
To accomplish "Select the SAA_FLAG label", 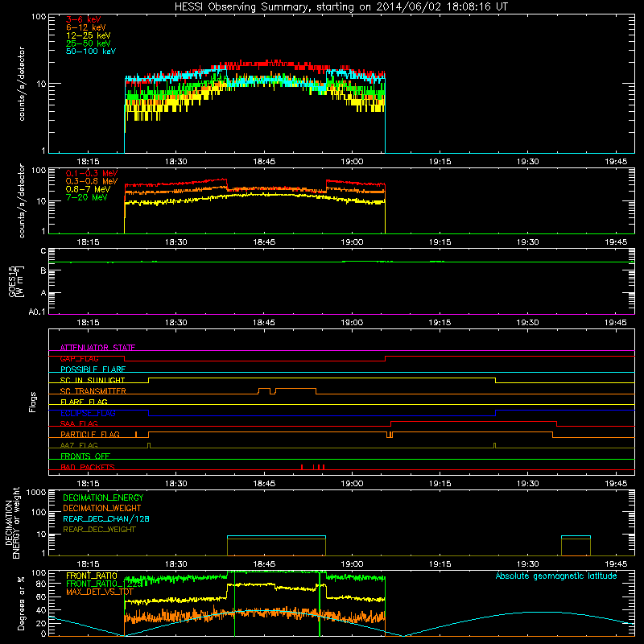I will [79, 423].
